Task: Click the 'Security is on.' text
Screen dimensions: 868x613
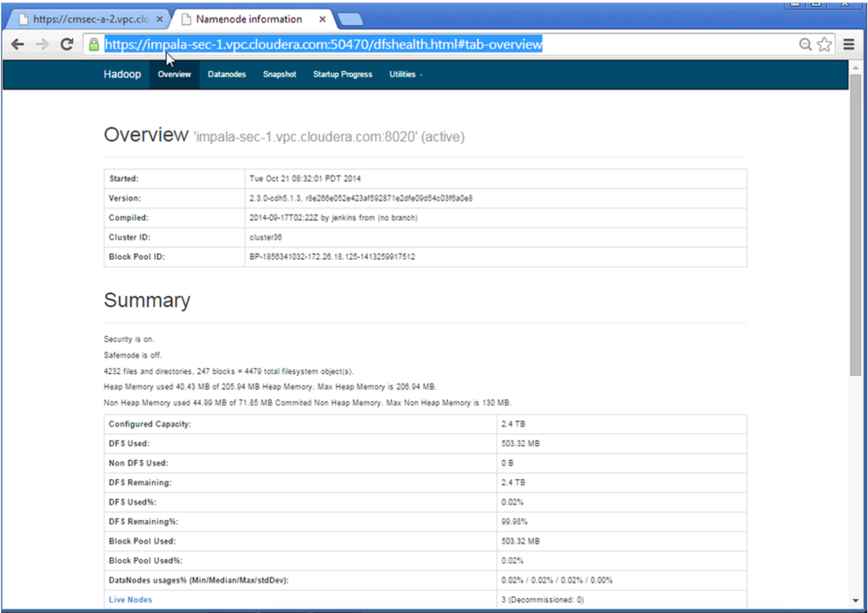Action: 129,339
